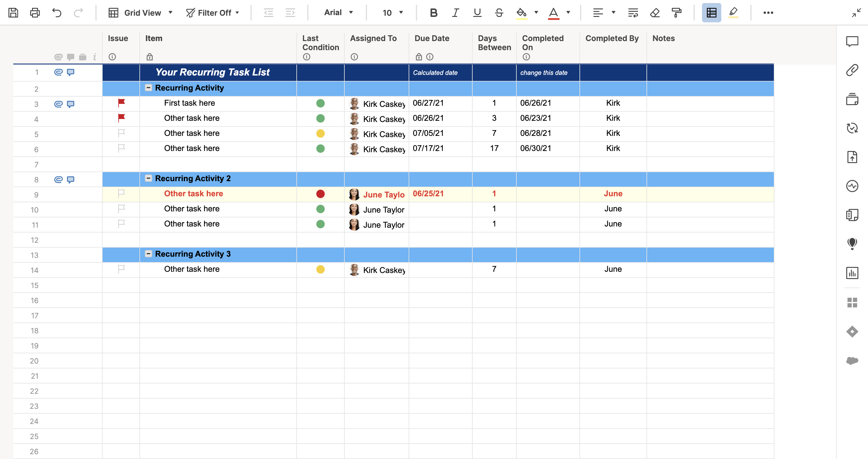Click the yellow condition dot in row 5
Screen dimensions: 868x459
point(320,133)
